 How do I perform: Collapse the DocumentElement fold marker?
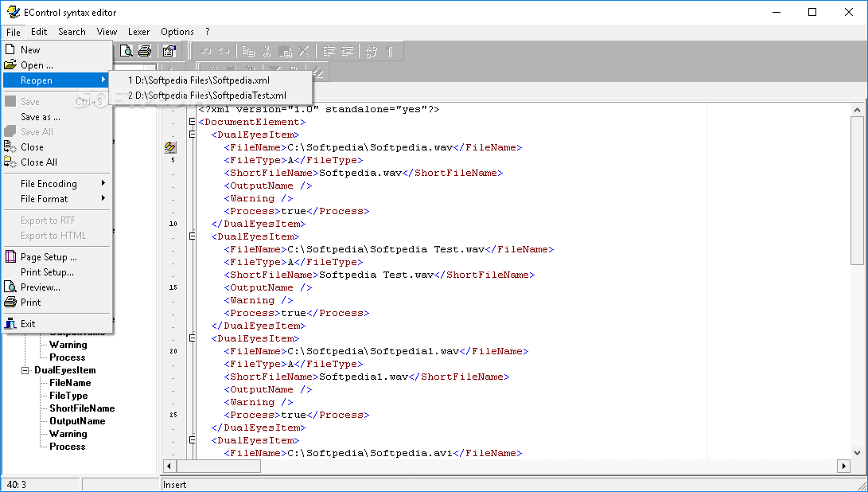pos(192,122)
